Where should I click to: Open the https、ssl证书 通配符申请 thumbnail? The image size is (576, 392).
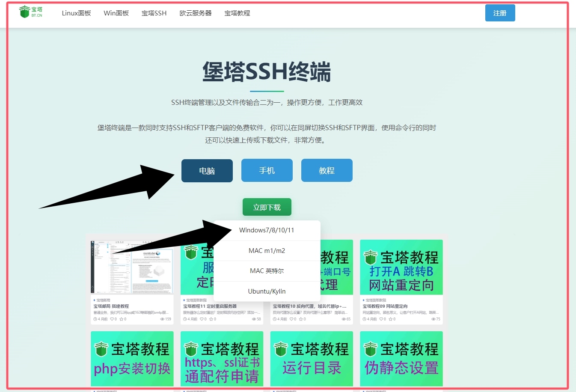click(x=222, y=359)
